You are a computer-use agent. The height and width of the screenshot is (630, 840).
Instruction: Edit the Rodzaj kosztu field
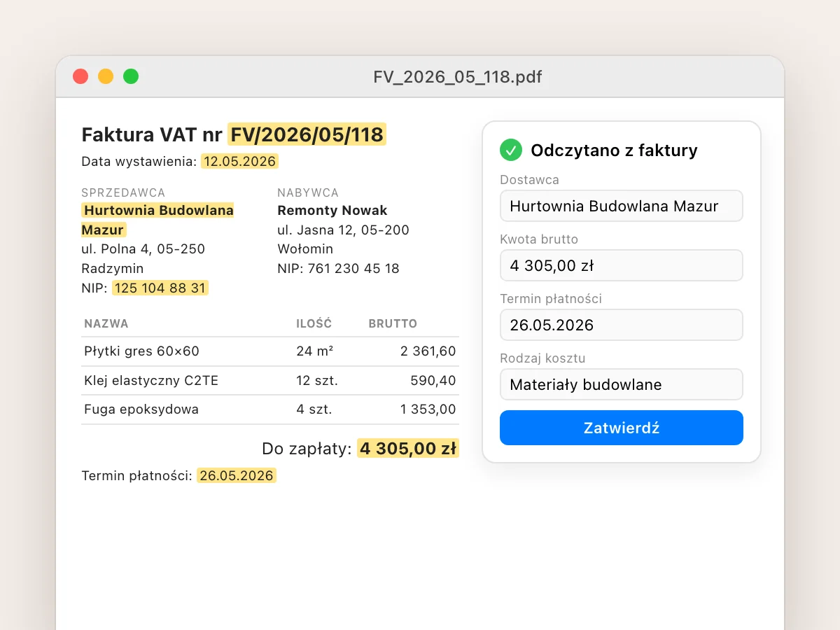point(622,384)
